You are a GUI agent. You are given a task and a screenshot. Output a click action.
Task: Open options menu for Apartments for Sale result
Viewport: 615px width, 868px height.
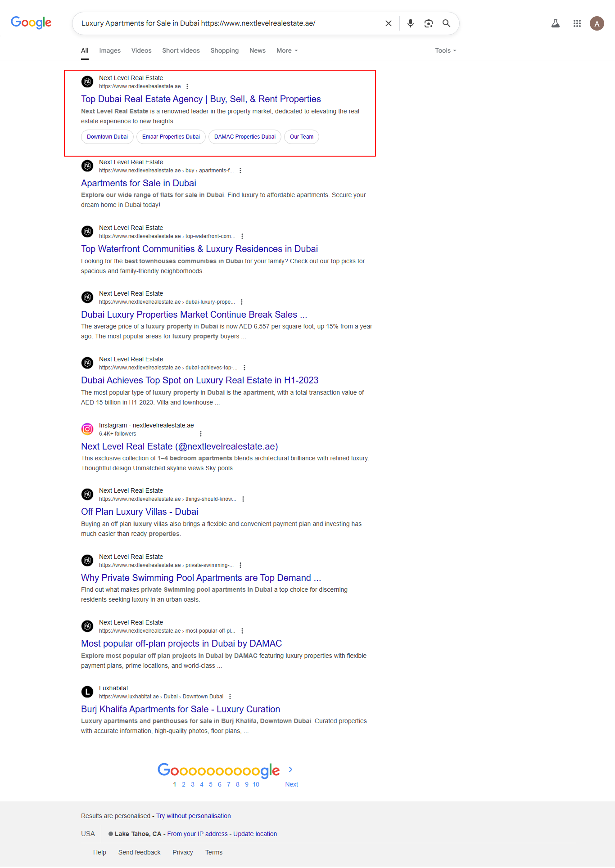pos(240,171)
